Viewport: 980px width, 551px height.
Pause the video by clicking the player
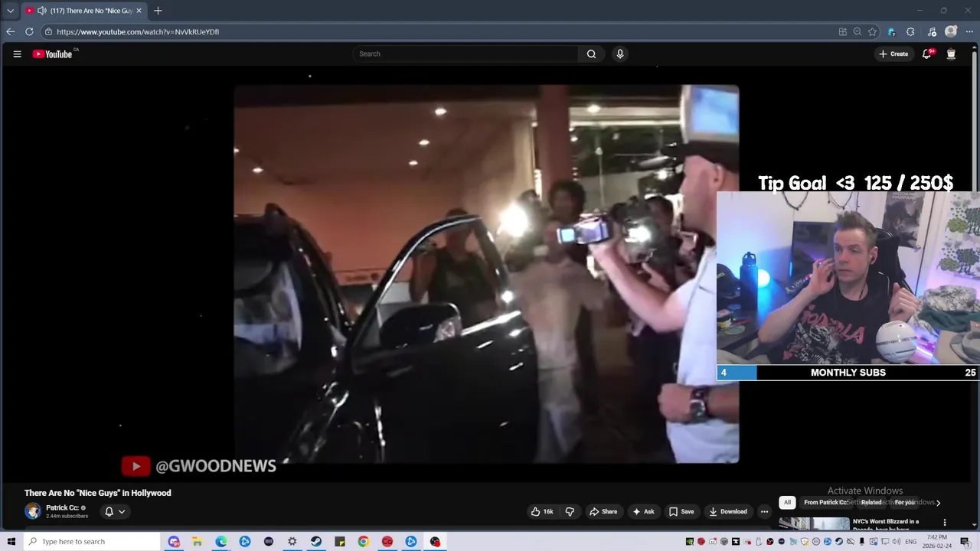coord(486,274)
